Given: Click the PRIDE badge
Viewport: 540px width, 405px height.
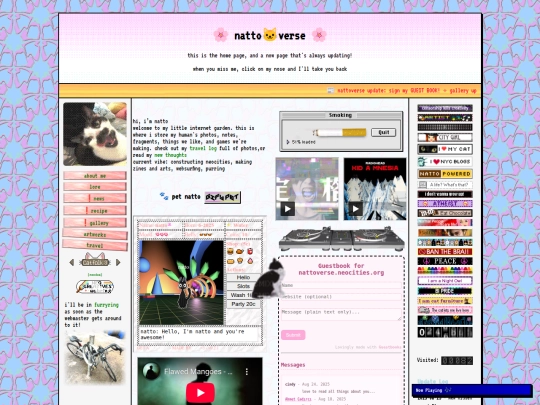Looking at the screenshot, I should click(x=445, y=291).
